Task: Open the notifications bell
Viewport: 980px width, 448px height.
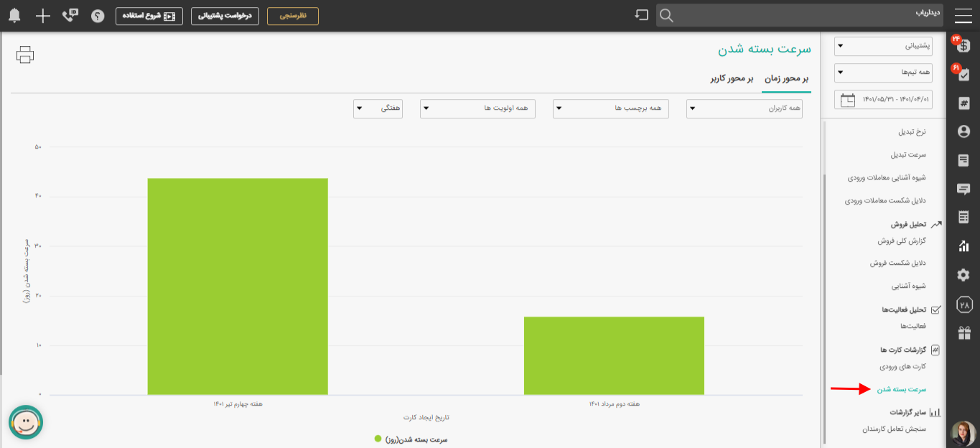Action: click(x=14, y=16)
